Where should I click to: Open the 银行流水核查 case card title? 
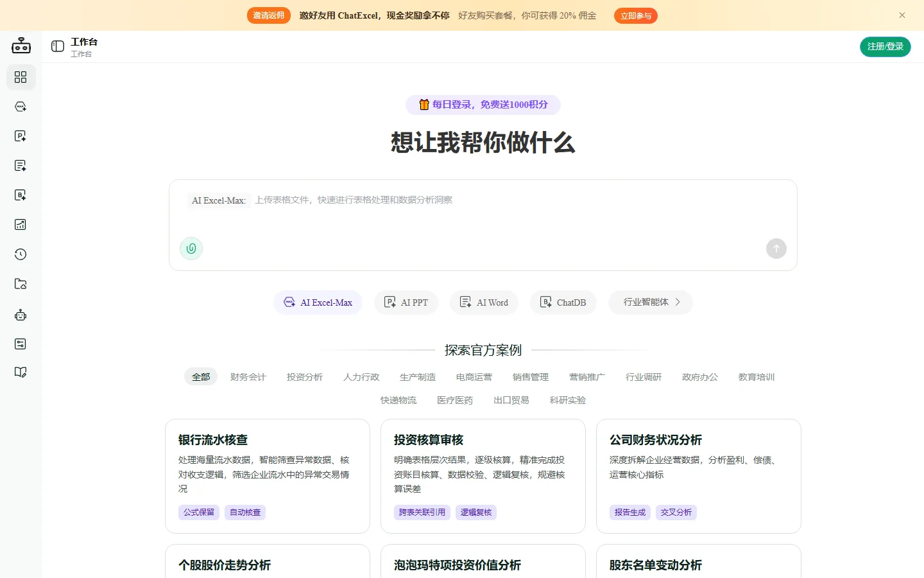(213, 440)
